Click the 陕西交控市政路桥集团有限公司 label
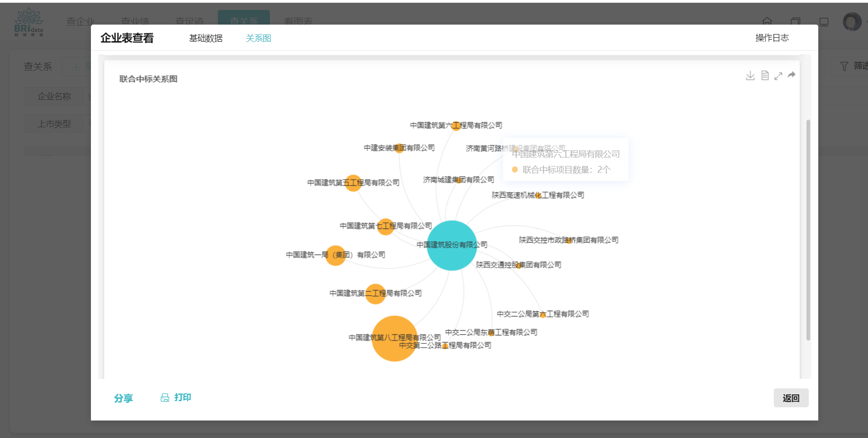The image size is (868, 438). coord(569,240)
